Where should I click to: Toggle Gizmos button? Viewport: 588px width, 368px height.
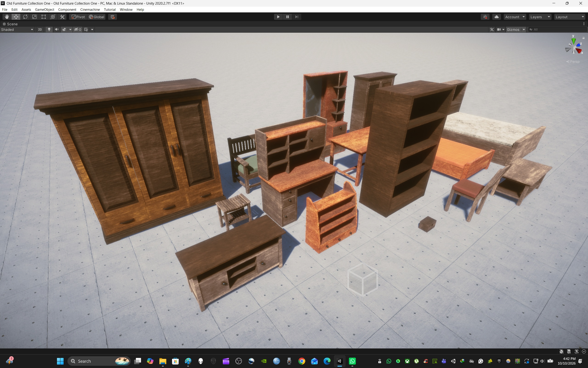(x=513, y=29)
